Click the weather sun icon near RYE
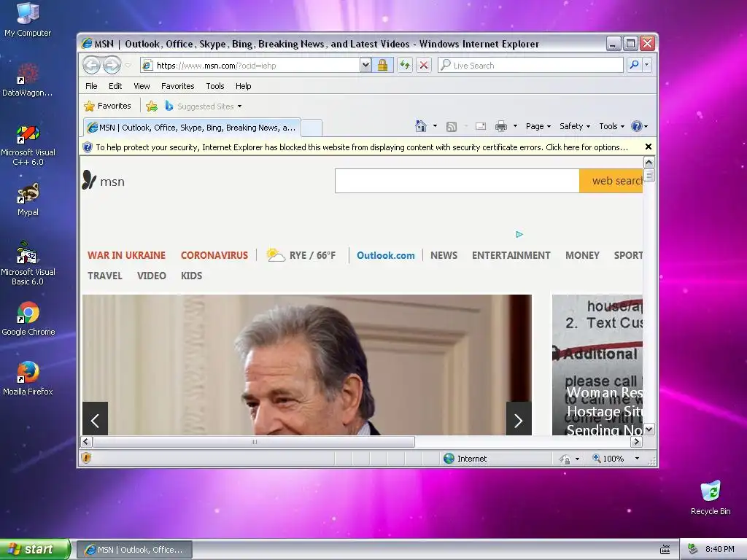The height and width of the screenshot is (560, 747). [275, 255]
